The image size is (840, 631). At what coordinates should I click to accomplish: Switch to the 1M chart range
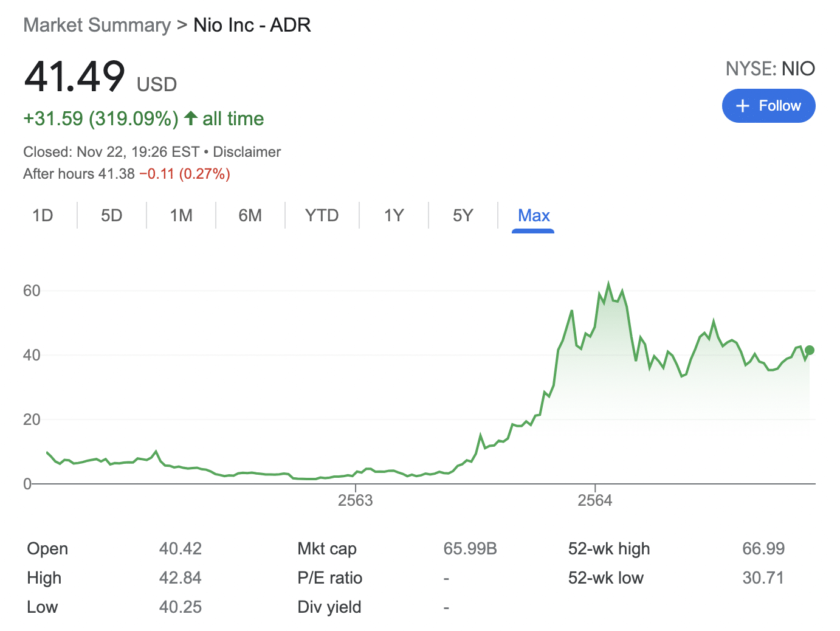tap(181, 215)
